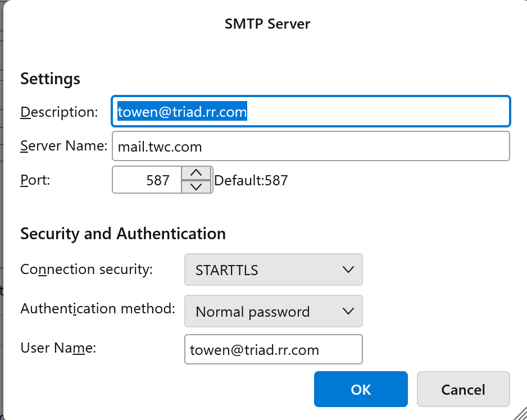Click the "User Name:" label

coord(58,348)
